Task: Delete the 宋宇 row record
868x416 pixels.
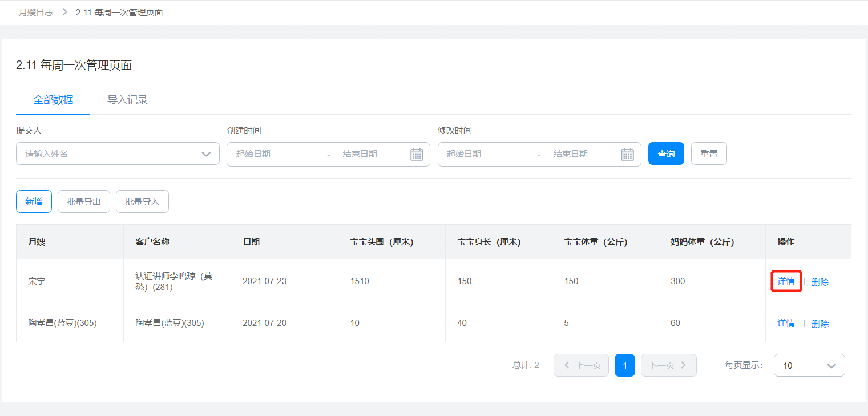Action: pyautogui.click(x=820, y=282)
